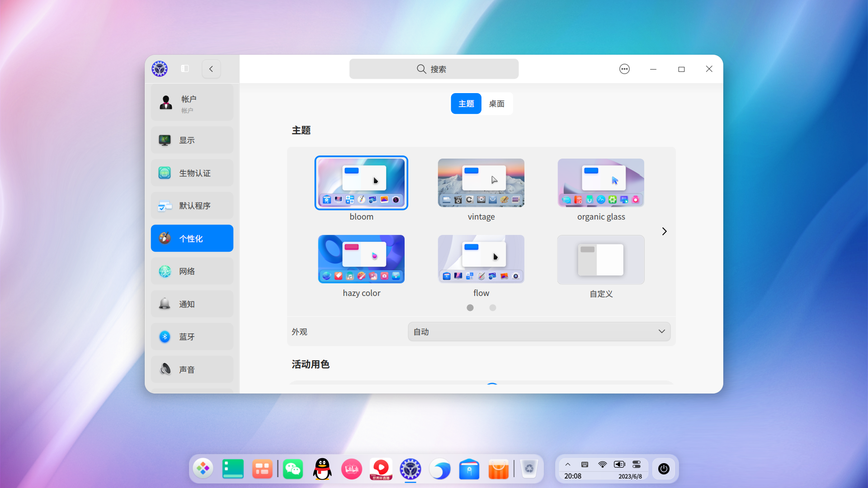The height and width of the screenshot is (488, 868).
Task: Open Bluetooth settings in sidebar
Action: [192, 337]
